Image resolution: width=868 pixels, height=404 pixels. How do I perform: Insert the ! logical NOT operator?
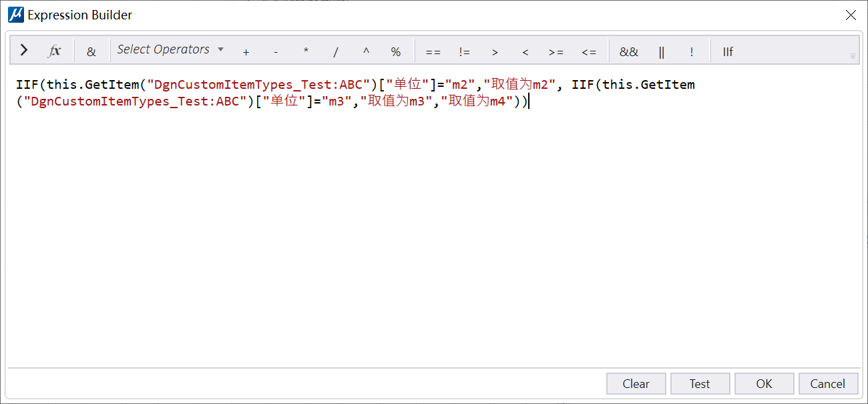coord(692,51)
